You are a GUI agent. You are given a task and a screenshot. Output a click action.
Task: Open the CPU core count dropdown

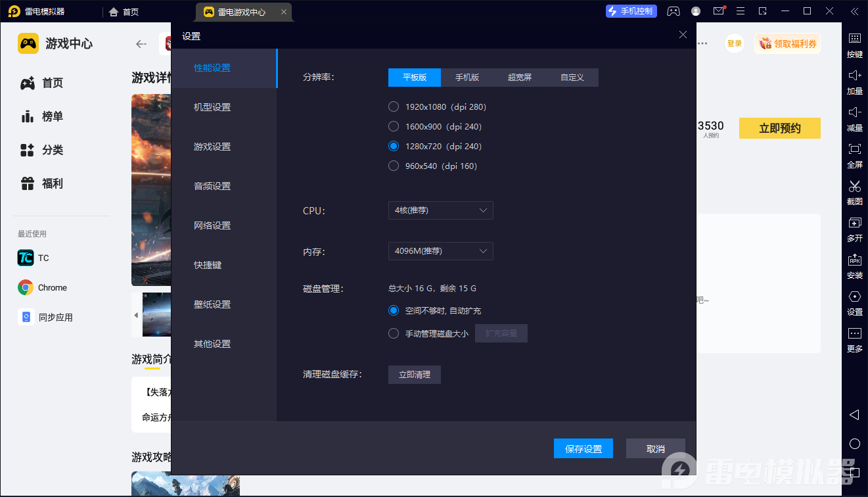[440, 210]
